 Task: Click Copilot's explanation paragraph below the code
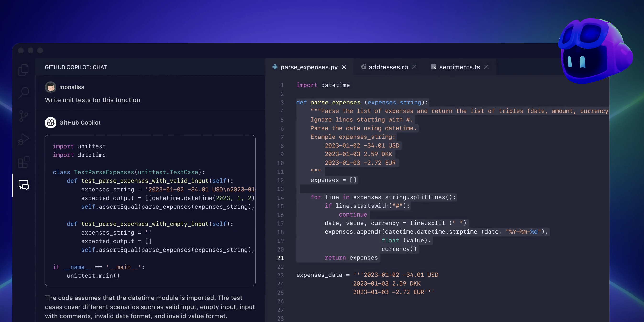click(x=150, y=307)
